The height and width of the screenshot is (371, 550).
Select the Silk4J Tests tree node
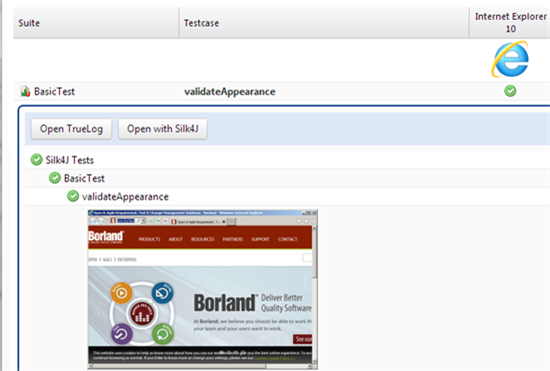pos(69,160)
